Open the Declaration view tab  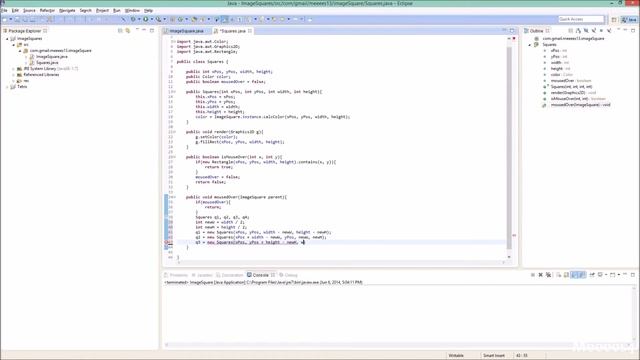coord(230,275)
